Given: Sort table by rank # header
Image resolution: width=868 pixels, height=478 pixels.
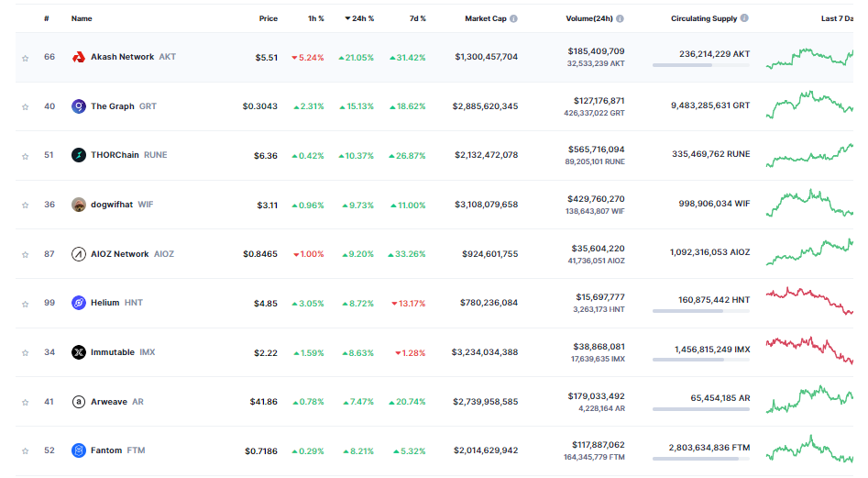Looking at the screenshot, I should 47,19.
